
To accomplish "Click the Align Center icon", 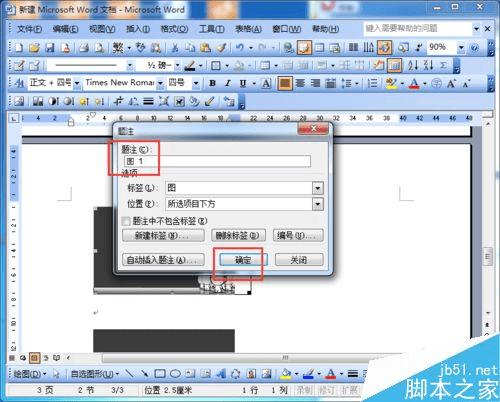I will 300,83.
